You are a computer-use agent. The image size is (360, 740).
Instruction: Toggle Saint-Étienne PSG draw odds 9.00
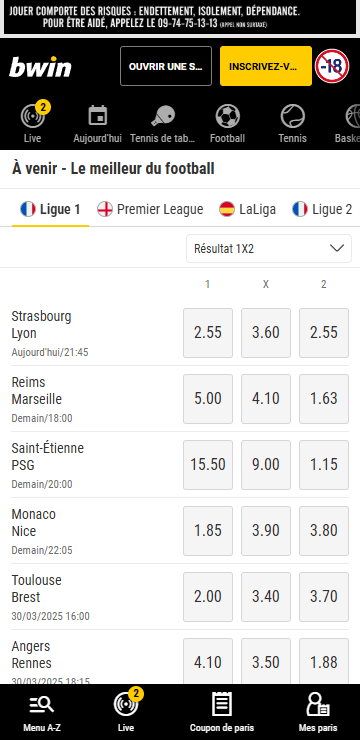266,465
